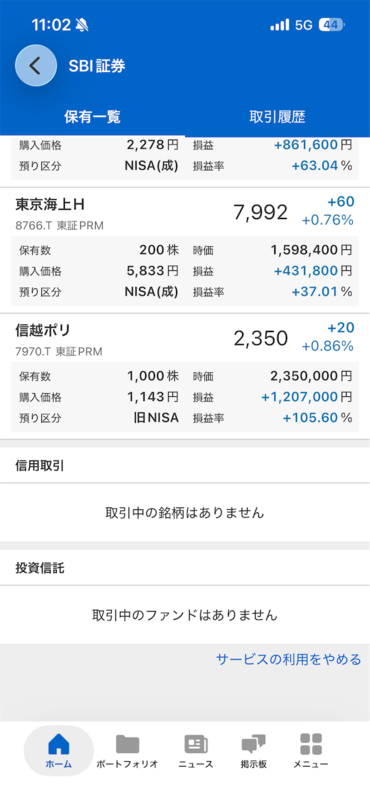Tap the SBI証券 title text
370x800 pixels.
(97, 66)
